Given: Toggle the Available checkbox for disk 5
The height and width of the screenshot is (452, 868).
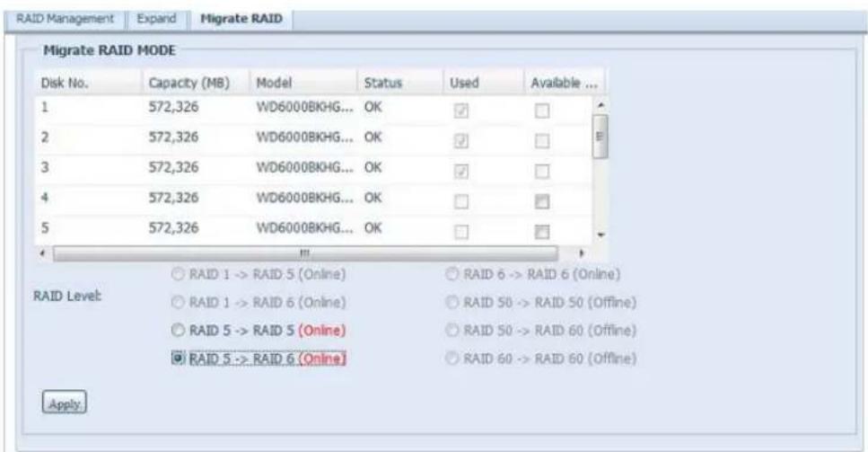Looking at the screenshot, I should [542, 232].
